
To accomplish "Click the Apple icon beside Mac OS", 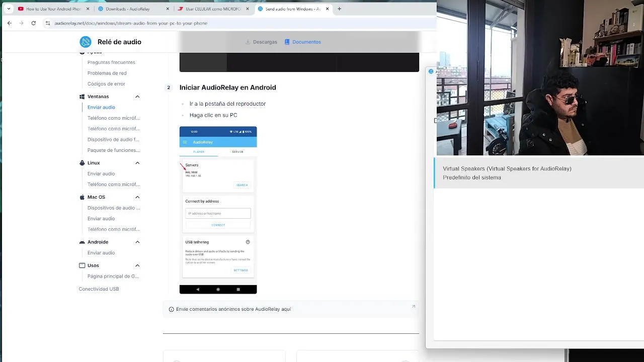I will coord(82,197).
